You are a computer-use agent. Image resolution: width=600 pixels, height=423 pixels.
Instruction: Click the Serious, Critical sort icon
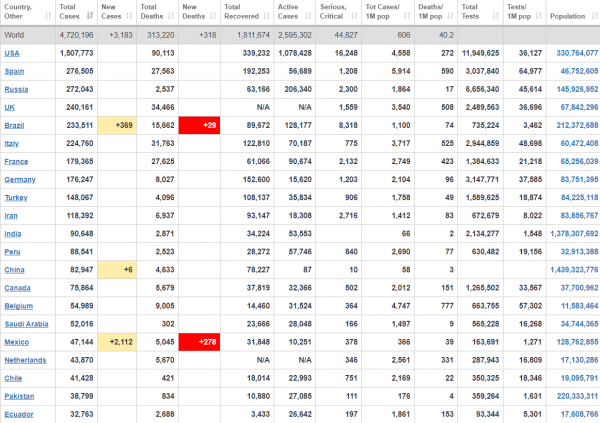coord(354,16)
